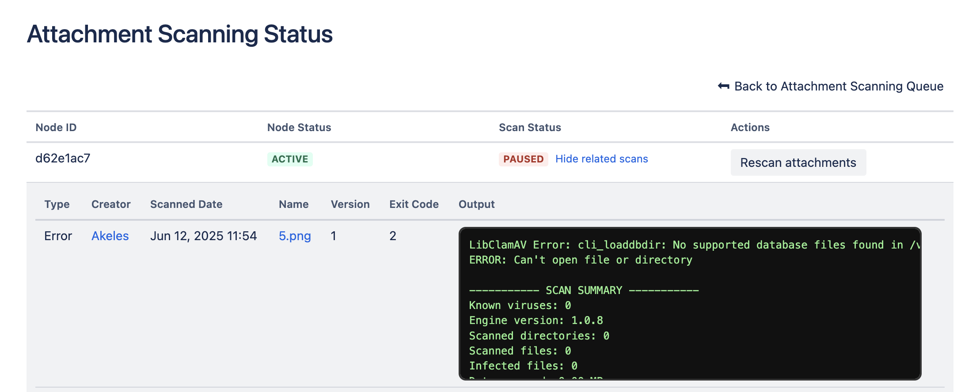980x392 pixels.
Task: Click the Node ID column header
Action: point(56,128)
